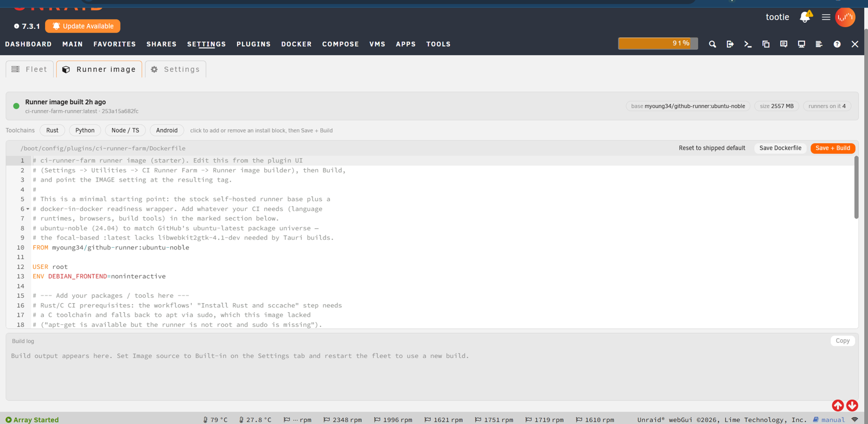The width and height of the screenshot is (868, 424).
Task: Open the FAVORITES menu item
Action: coord(114,44)
